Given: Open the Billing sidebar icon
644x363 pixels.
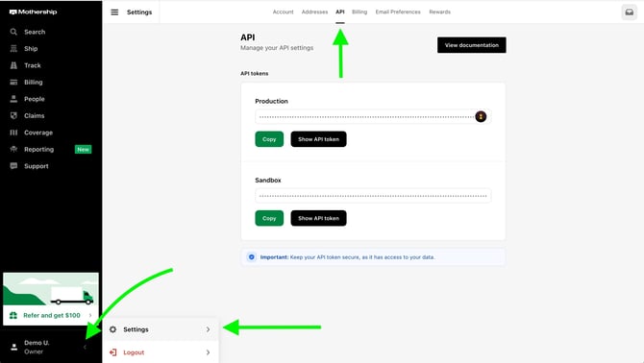Looking at the screenshot, I should point(13,82).
